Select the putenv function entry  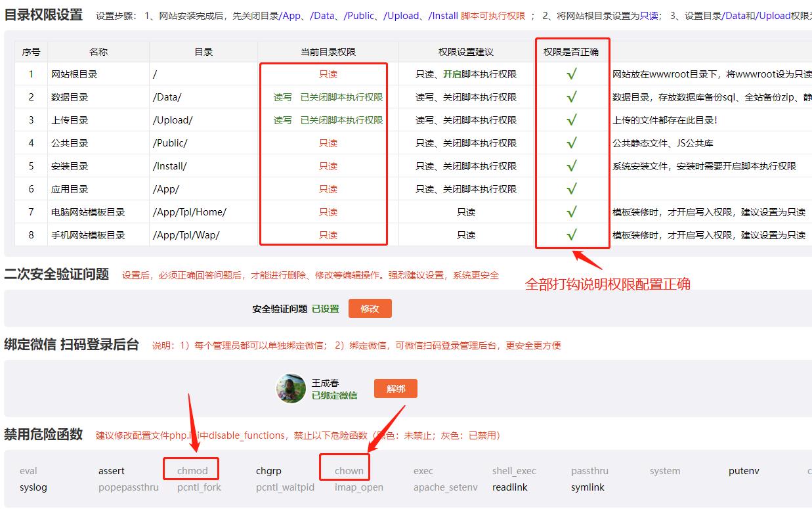click(x=744, y=471)
